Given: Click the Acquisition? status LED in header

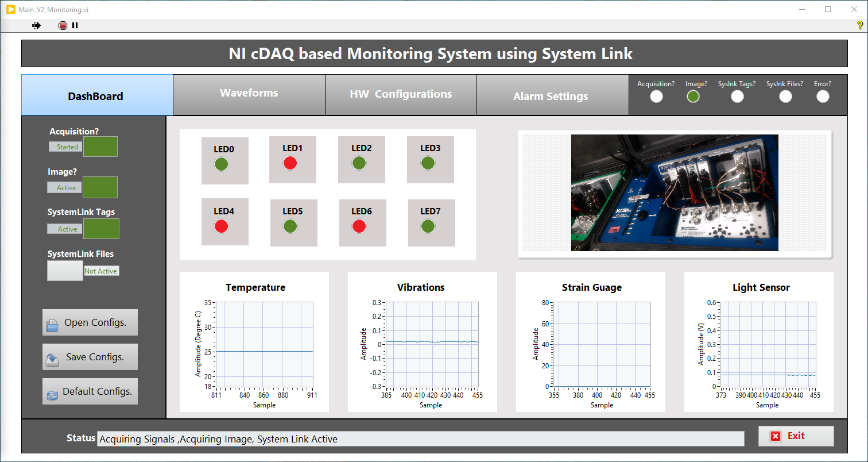Looking at the screenshot, I should 656,97.
